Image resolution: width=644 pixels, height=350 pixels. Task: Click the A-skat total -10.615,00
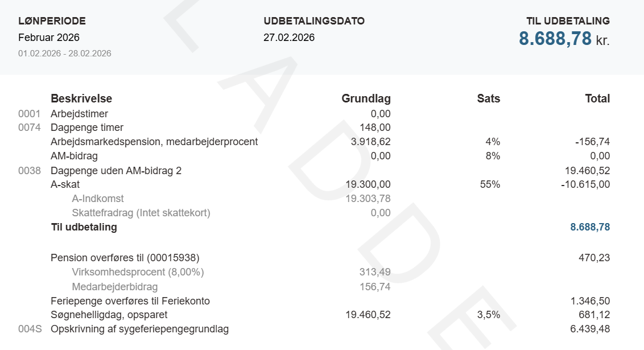click(585, 184)
